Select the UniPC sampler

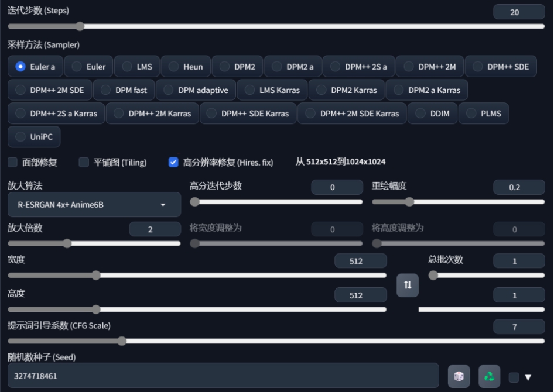click(34, 137)
